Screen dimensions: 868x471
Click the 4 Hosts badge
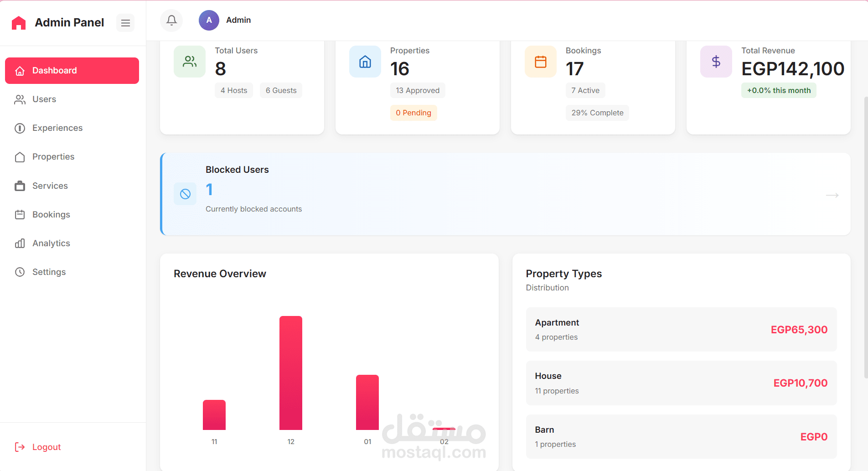tap(234, 90)
